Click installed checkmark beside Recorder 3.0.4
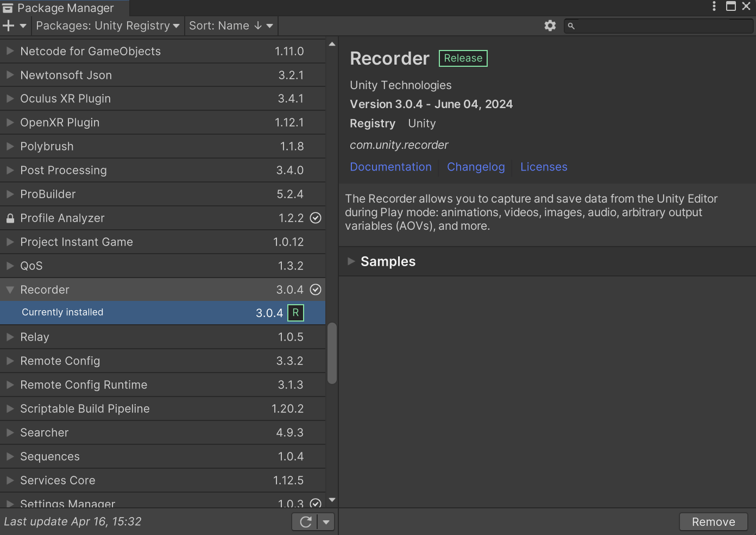This screenshot has height=535, width=756. pos(316,289)
